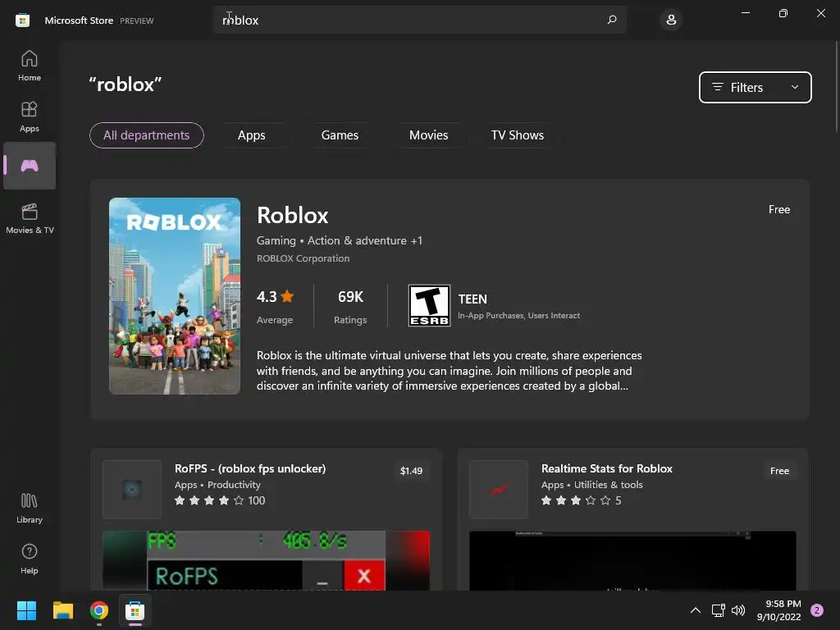The image size is (840, 630).
Task: Click 'Apps • Utilities & tools' category text
Action: (x=592, y=485)
